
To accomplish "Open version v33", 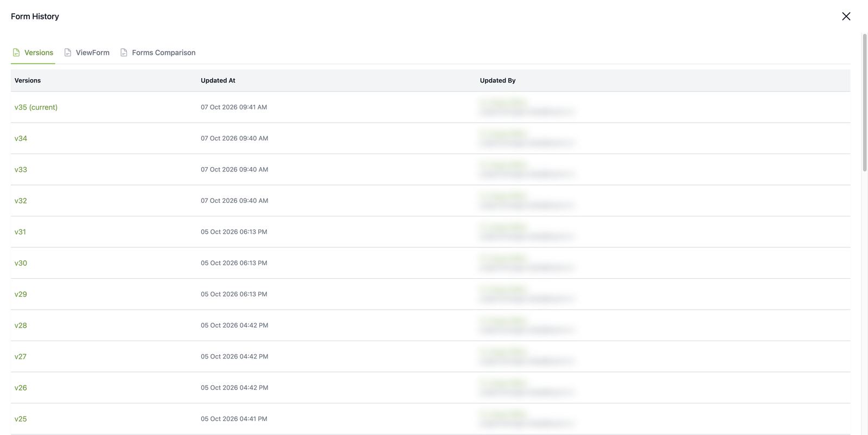I will [x=21, y=170].
